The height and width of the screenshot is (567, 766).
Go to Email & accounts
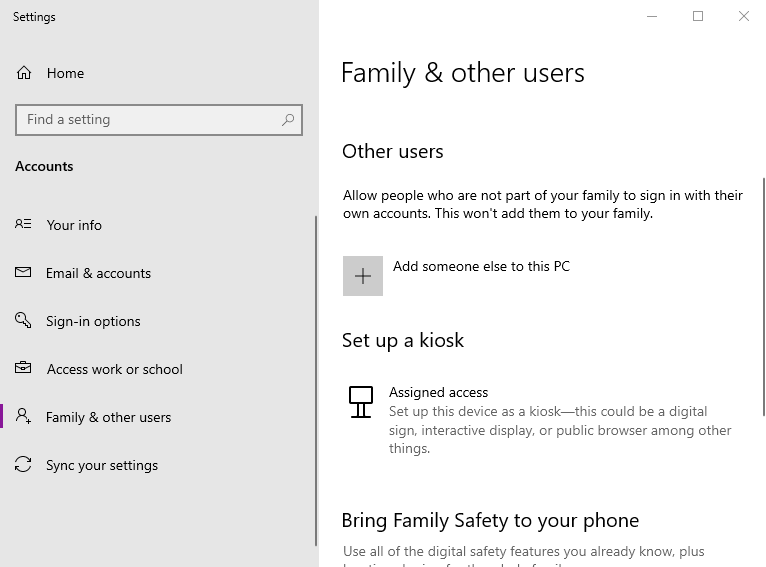point(98,273)
